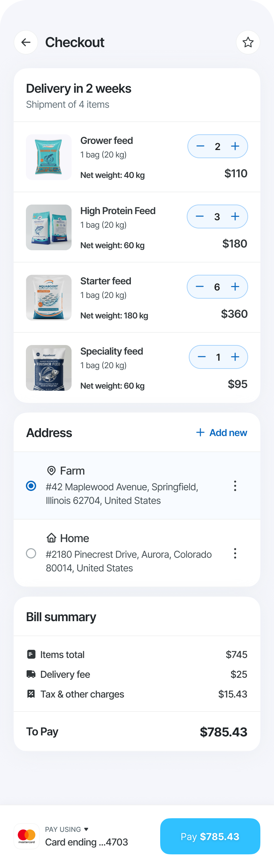Open the three-dot menu for the Home address
Screen dimensions: 274x868
tap(235, 553)
